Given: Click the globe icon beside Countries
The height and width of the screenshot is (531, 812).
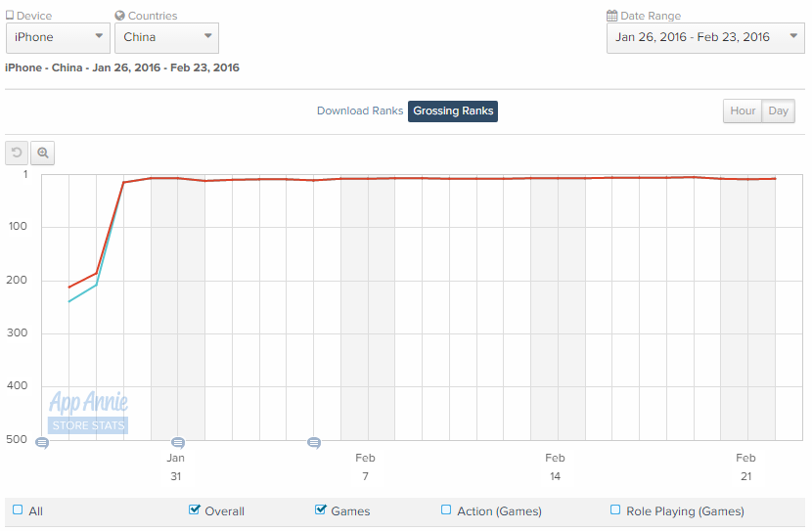Looking at the screenshot, I should click(119, 16).
